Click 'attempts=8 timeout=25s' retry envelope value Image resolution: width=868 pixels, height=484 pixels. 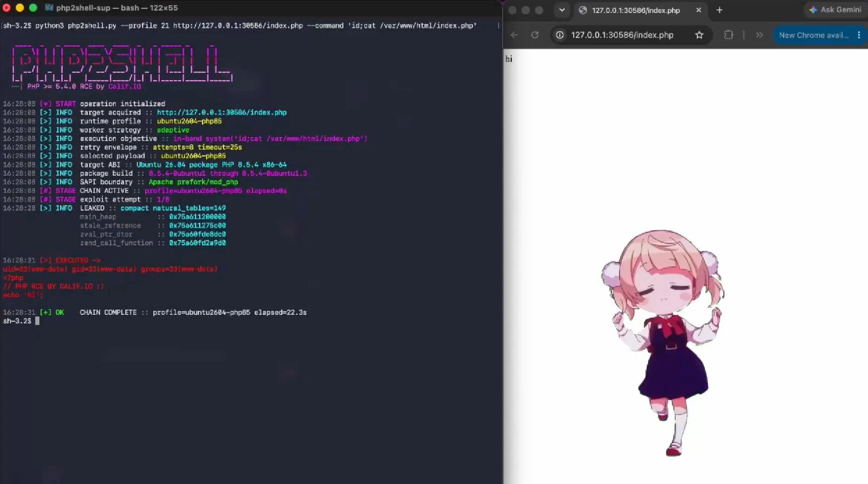[x=197, y=147]
